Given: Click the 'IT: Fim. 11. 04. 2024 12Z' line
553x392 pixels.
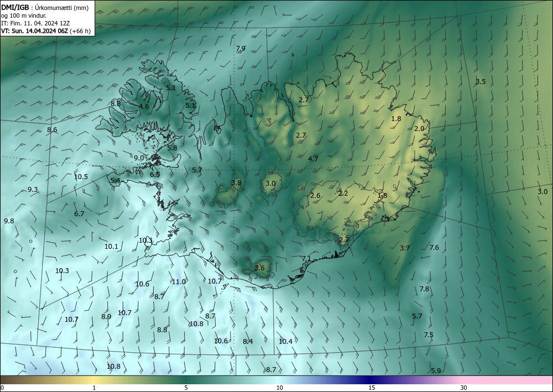Looking at the screenshot, I should pyautogui.click(x=35, y=23).
